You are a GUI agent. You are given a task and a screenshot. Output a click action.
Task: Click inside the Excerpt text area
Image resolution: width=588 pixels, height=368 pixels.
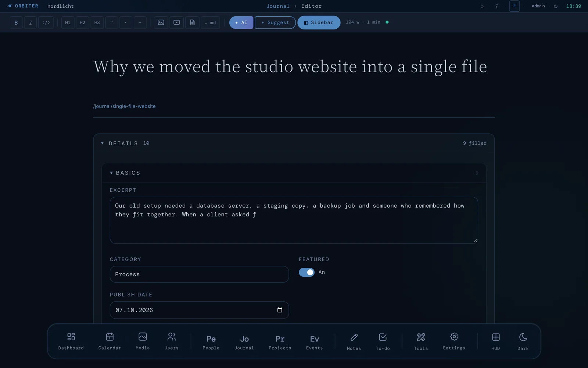coord(294,220)
